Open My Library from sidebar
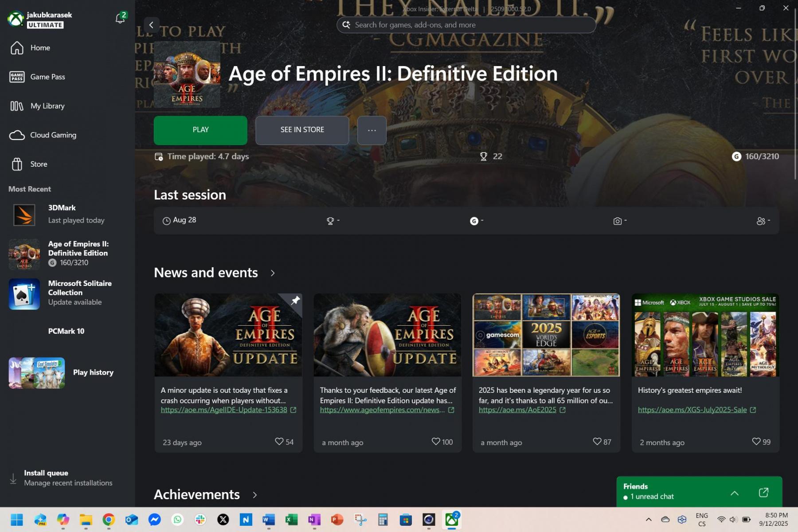 pos(47,106)
